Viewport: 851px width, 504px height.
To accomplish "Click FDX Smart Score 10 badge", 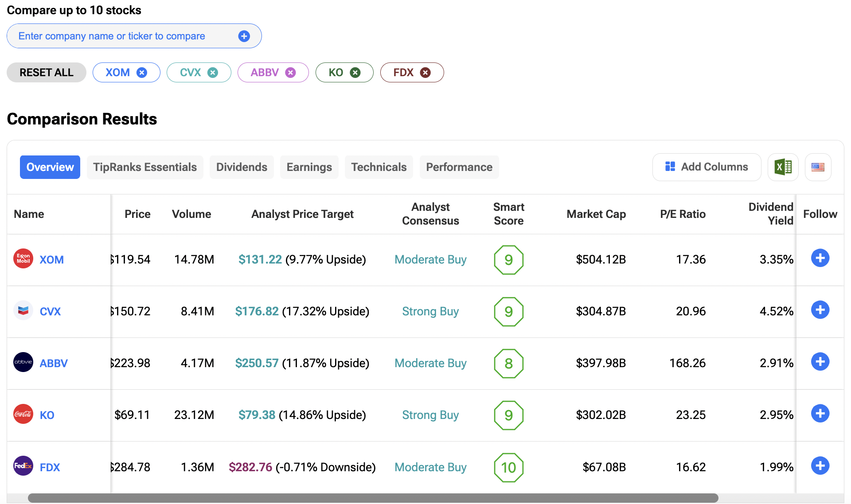I will [509, 468].
